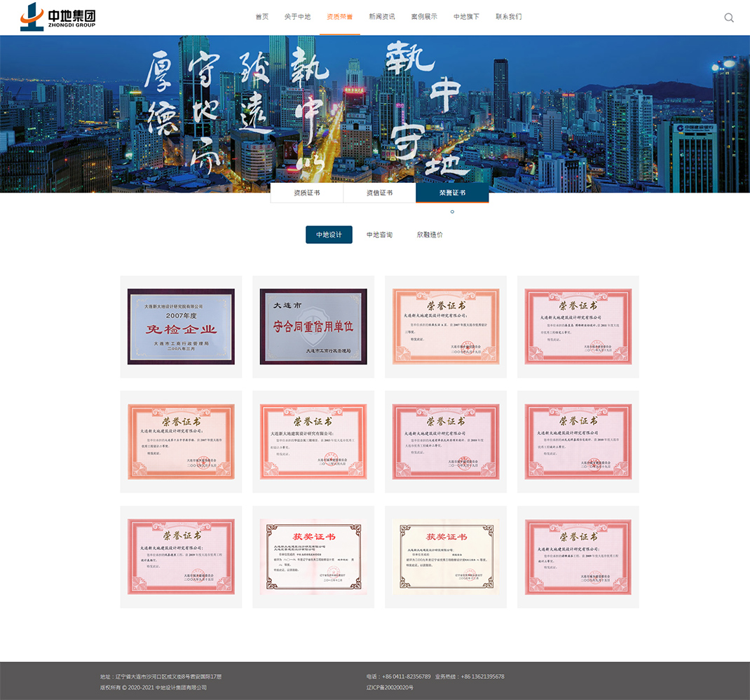Screen dimensions: 750x700
Task: Switch to the 资质证书 tab
Action: [306, 193]
